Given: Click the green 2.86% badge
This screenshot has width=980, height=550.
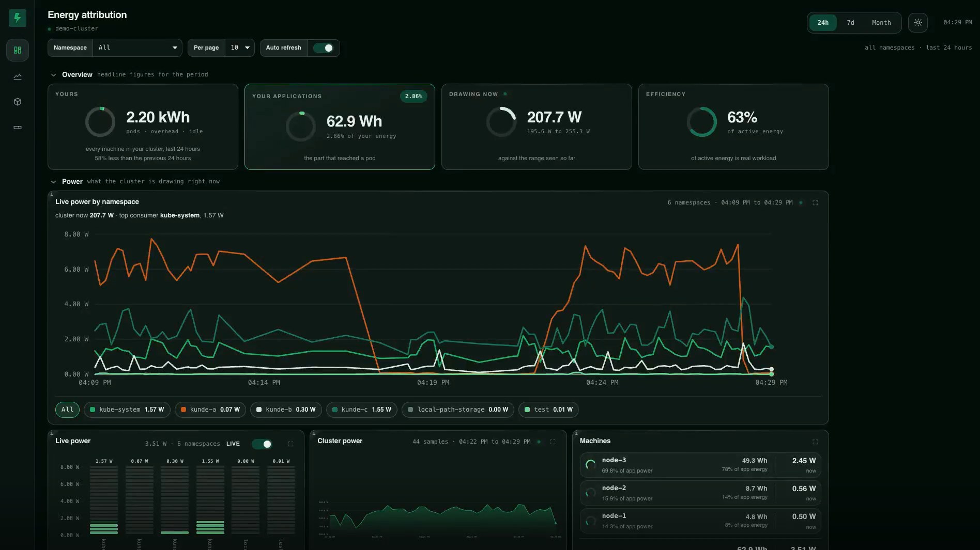Looking at the screenshot, I should tap(414, 96).
